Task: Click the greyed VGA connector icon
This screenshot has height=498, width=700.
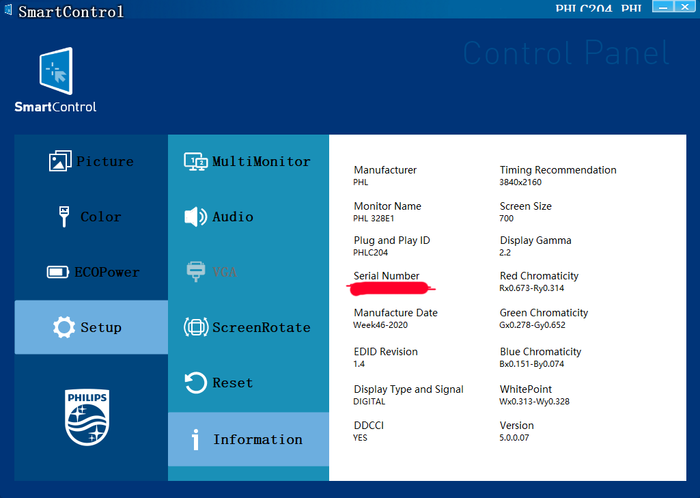Action: pyautogui.click(x=196, y=272)
